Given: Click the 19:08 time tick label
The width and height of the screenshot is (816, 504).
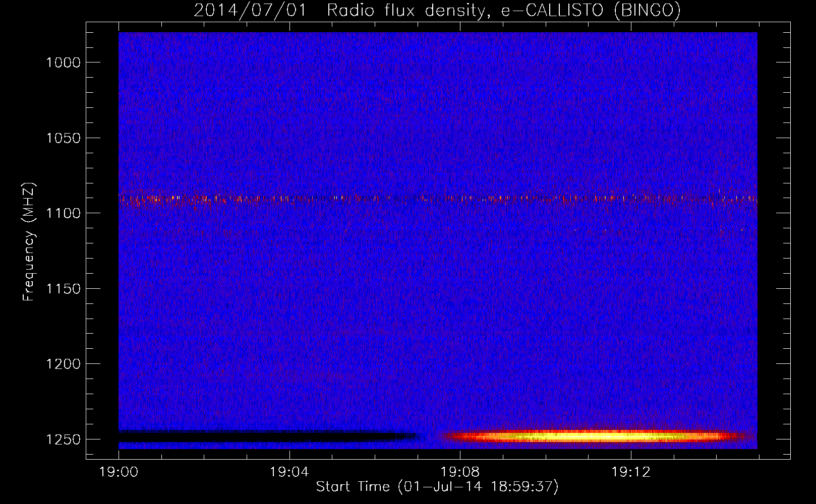Looking at the screenshot, I should pos(460,472).
